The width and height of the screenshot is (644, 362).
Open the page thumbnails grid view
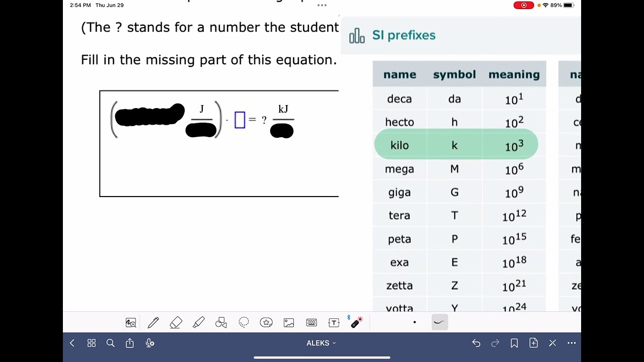click(92, 343)
